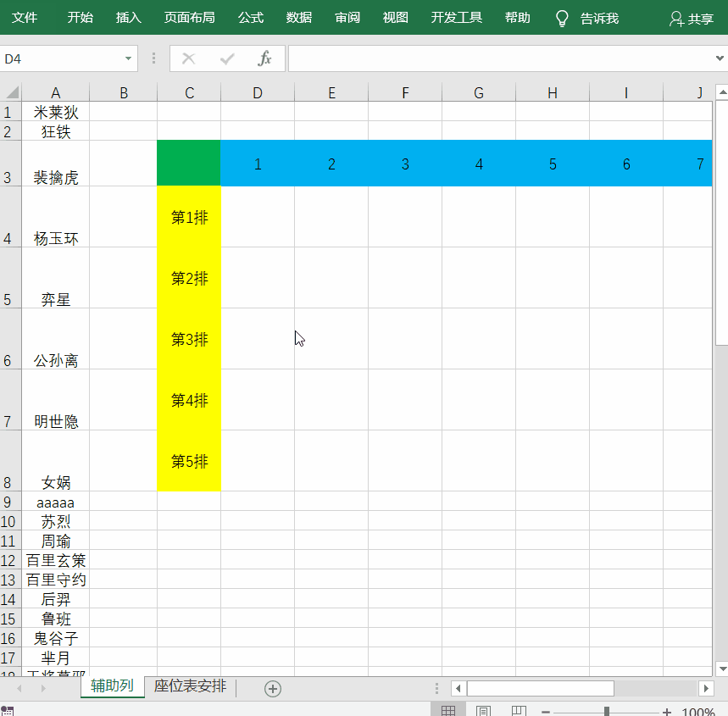Switch to the 开始 ribbon tab
The width and height of the screenshot is (728, 716).
tap(80, 18)
